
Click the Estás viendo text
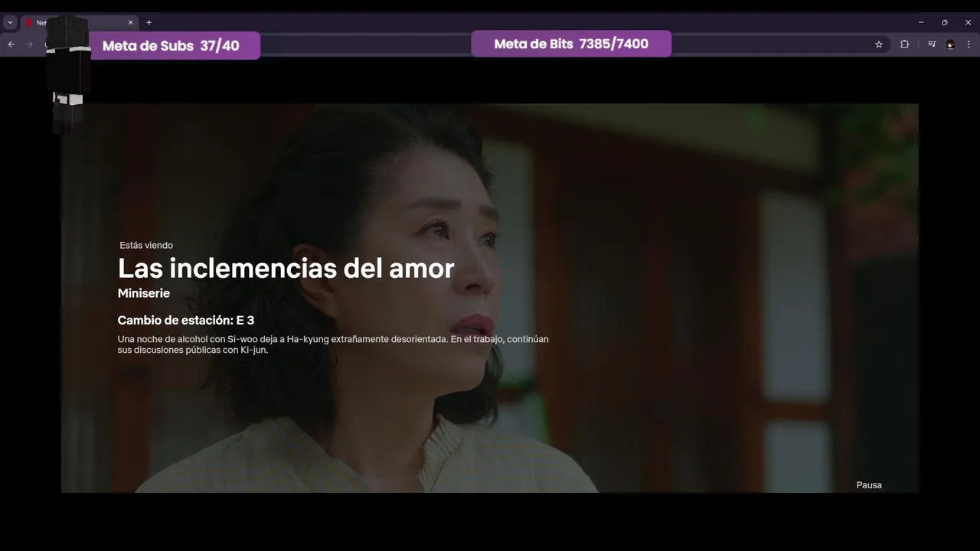pyautogui.click(x=146, y=245)
